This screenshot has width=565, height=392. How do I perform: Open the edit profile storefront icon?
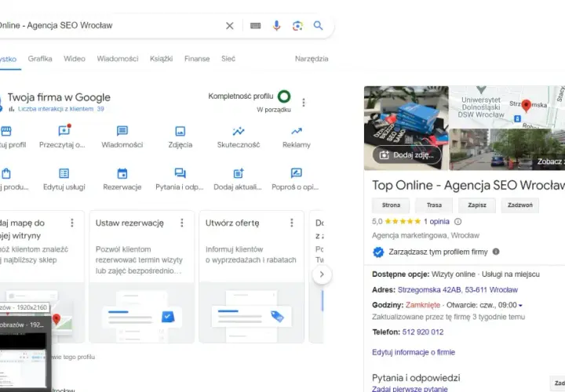(6, 131)
